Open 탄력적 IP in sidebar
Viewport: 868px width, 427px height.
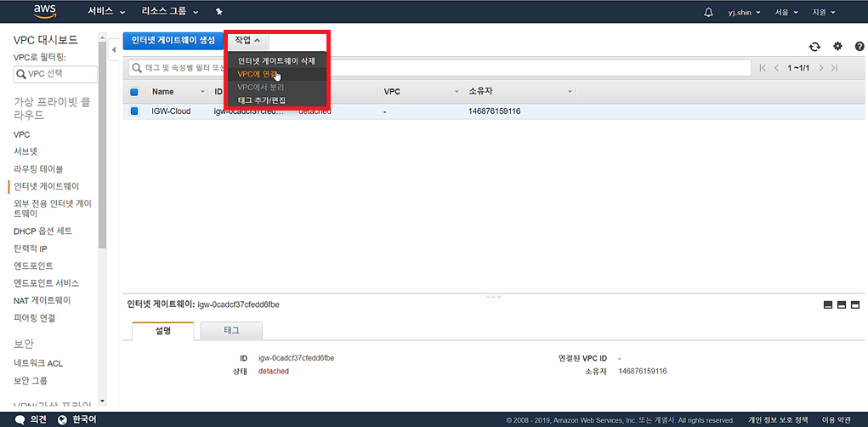(30, 248)
